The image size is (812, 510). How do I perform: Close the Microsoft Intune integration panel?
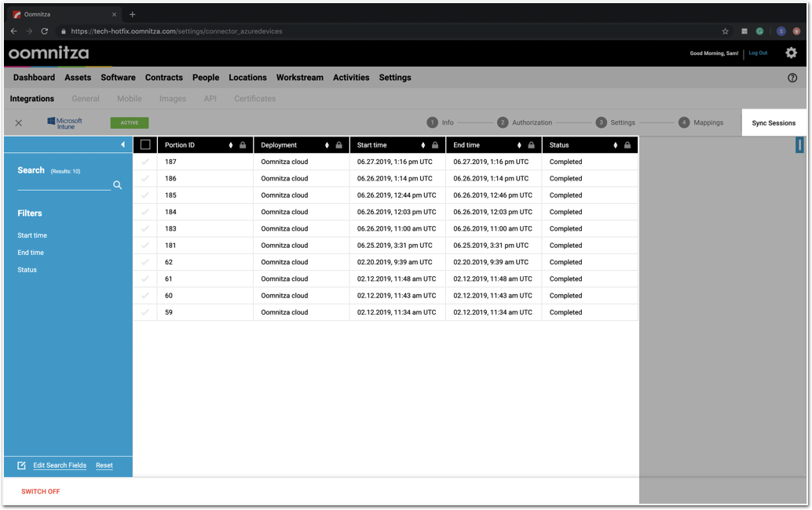19,122
